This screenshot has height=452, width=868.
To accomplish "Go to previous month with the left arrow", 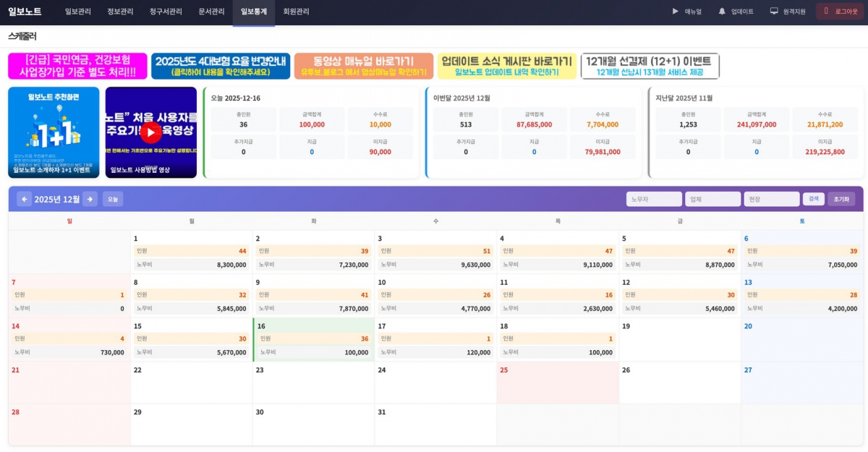I will point(25,198).
